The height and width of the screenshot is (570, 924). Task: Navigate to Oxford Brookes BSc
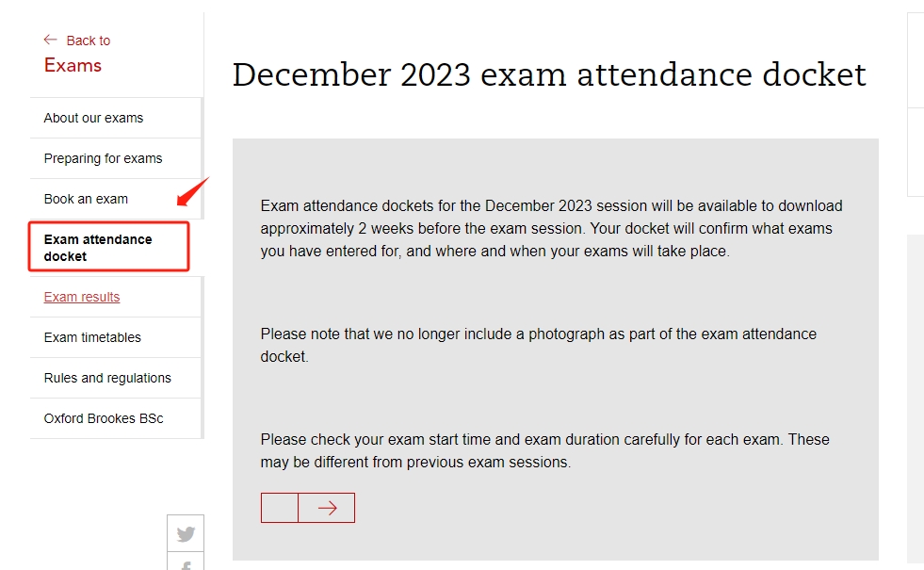[x=104, y=418]
